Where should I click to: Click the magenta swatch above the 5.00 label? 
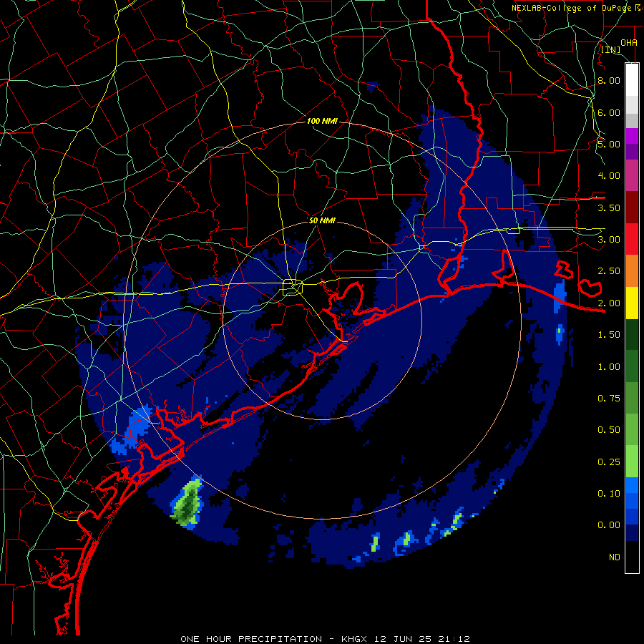[632, 136]
